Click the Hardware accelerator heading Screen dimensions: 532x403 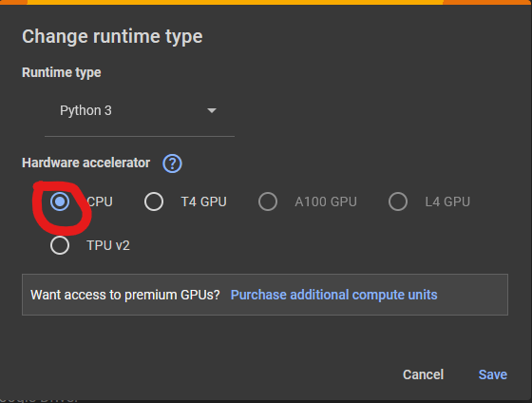[x=85, y=163]
